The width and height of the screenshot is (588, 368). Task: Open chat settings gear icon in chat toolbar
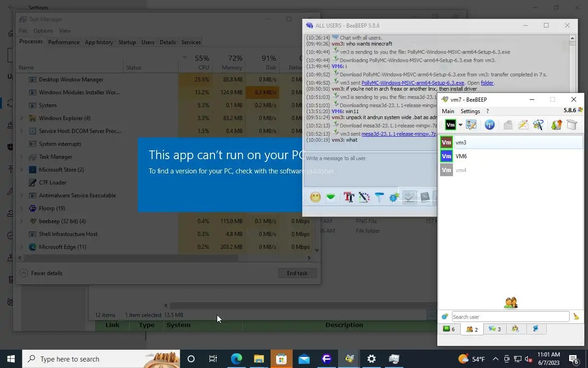tap(394, 197)
